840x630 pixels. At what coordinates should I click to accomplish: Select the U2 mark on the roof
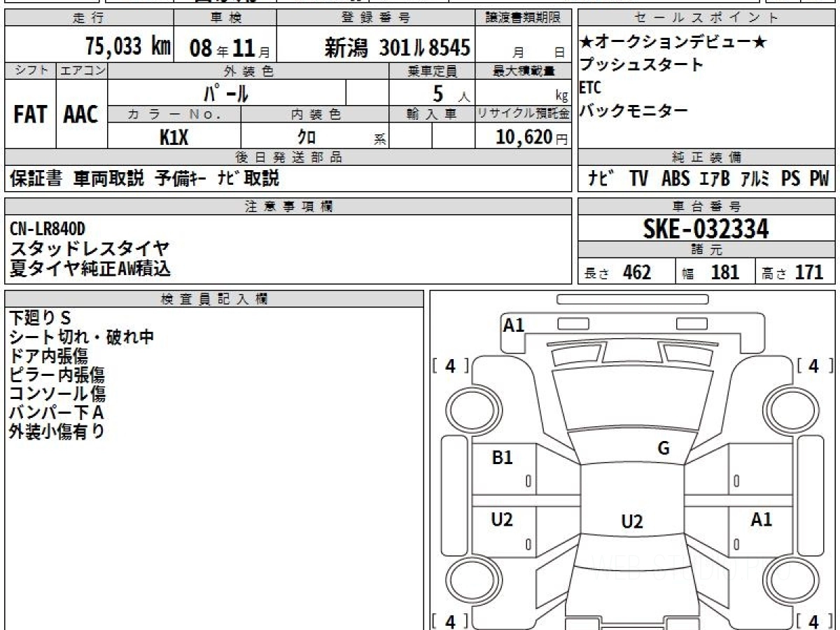coord(632,521)
